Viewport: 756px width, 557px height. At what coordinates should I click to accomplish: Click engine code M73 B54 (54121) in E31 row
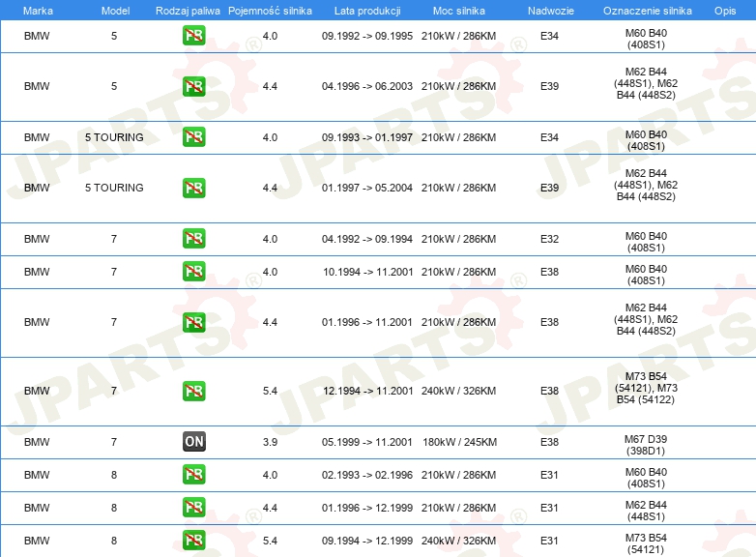(646, 543)
